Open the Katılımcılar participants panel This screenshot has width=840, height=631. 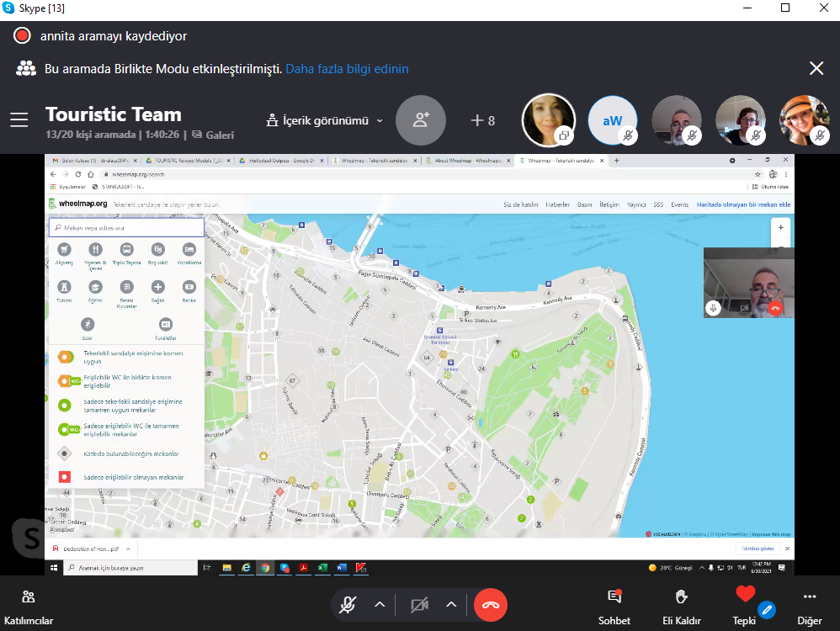[29, 606]
